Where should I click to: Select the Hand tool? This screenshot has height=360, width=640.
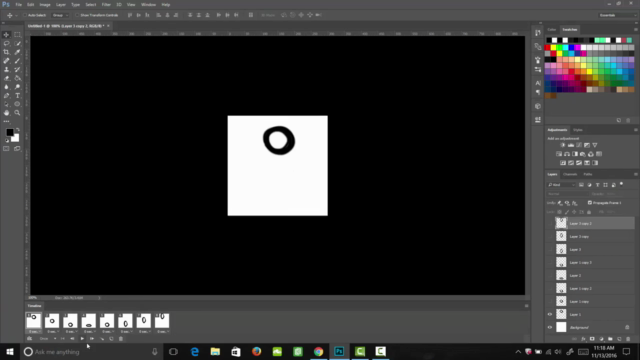coord(6,113)
